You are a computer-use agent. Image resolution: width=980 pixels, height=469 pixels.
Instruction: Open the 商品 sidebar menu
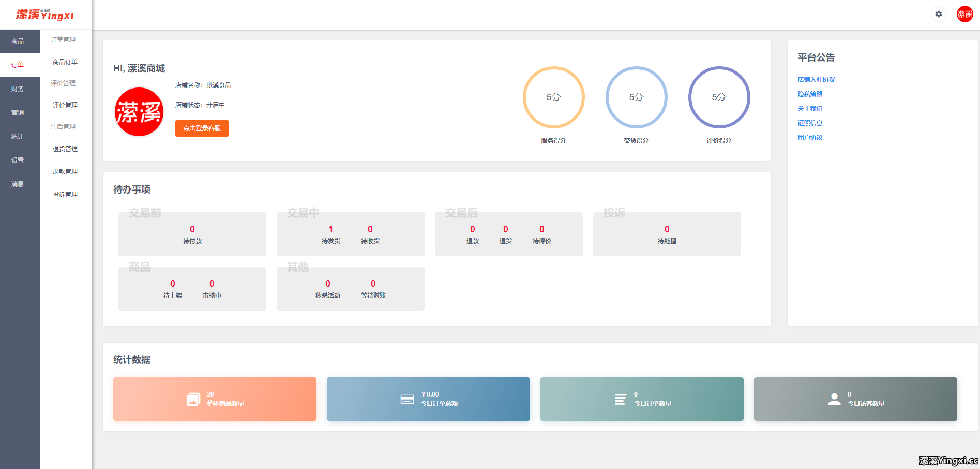[18, 41]
